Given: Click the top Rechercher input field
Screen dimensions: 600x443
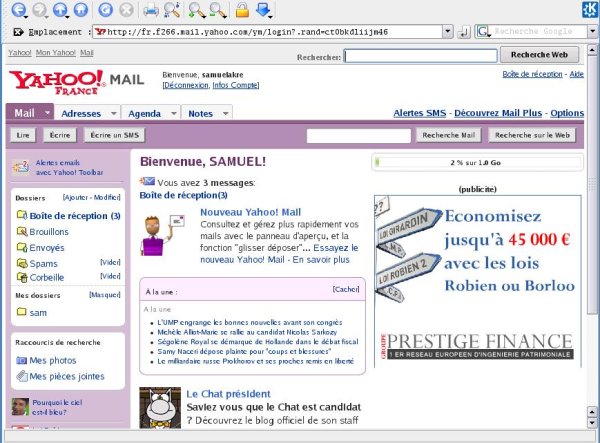Looking at the screenshot, I should [421, 56].
